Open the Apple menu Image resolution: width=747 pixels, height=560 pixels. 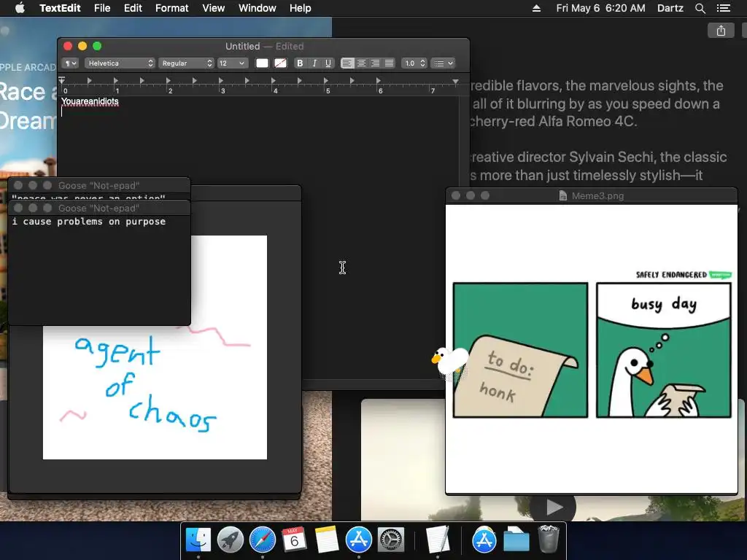click(20, 8)
